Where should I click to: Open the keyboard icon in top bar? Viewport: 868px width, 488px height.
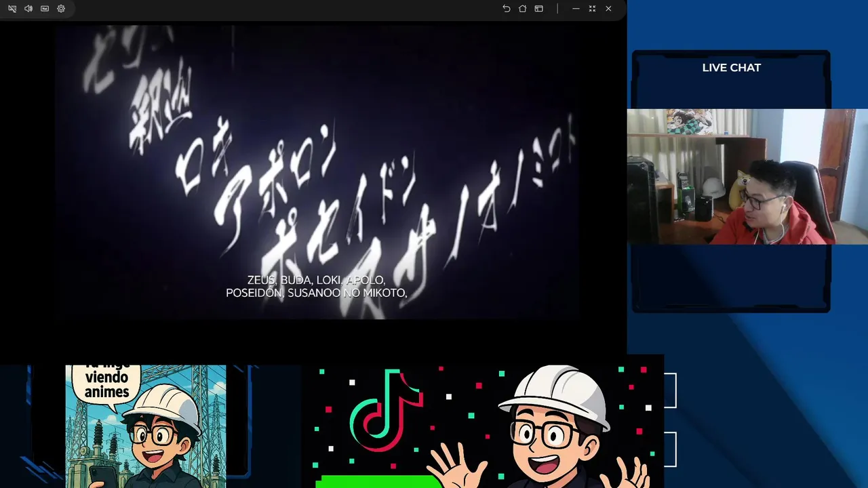coord(45,9)
